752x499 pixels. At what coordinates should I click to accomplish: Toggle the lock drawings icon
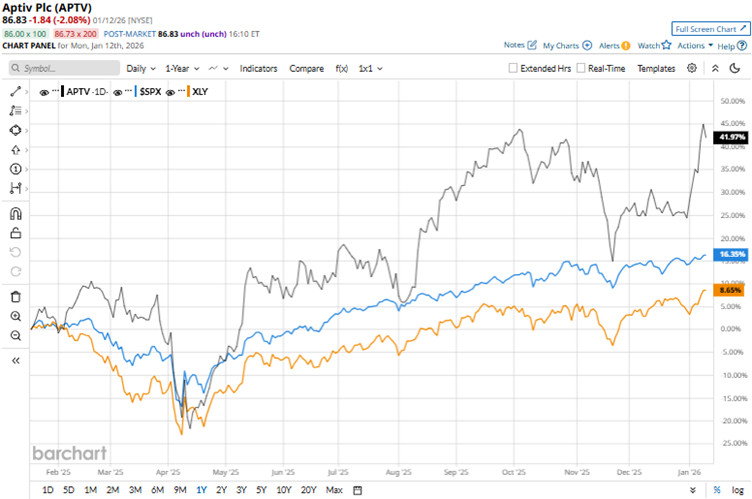point(15,233)
